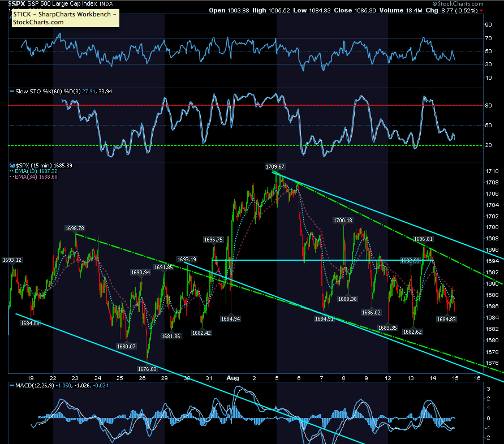Viewport: 504px width, 444px height.
Task: Select the Close 1685.39 value in header
Action: (x=355, y=10)
